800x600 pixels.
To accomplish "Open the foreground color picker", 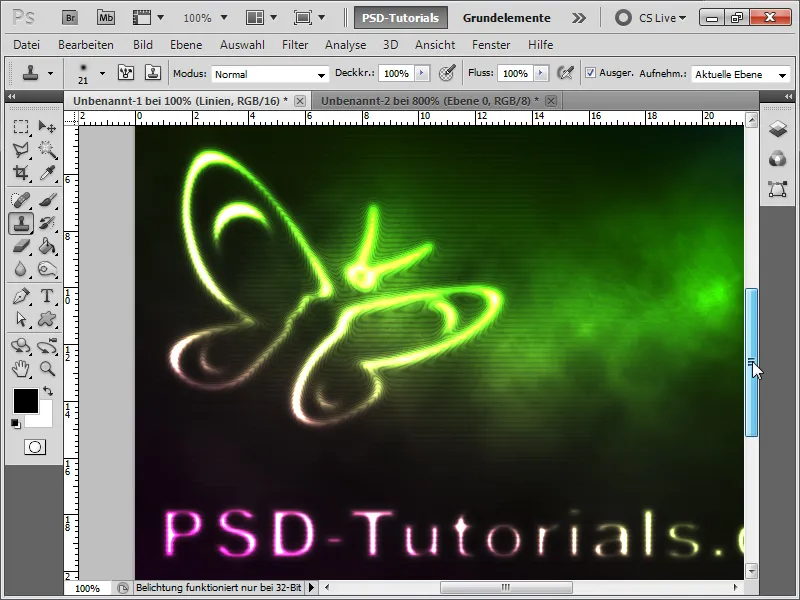I will click(x=26, y=401).
